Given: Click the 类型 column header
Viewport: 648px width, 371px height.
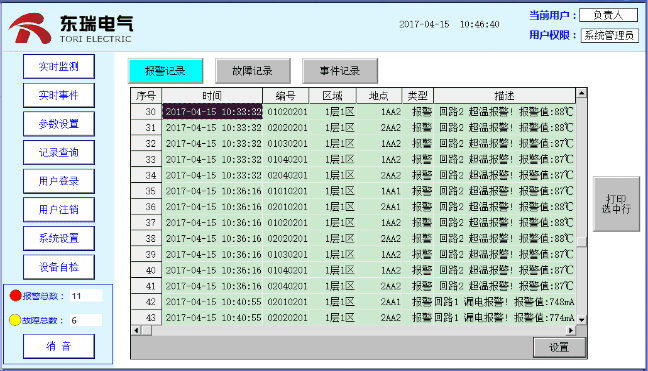Looking at the screenshot, I should pos(418,96).
